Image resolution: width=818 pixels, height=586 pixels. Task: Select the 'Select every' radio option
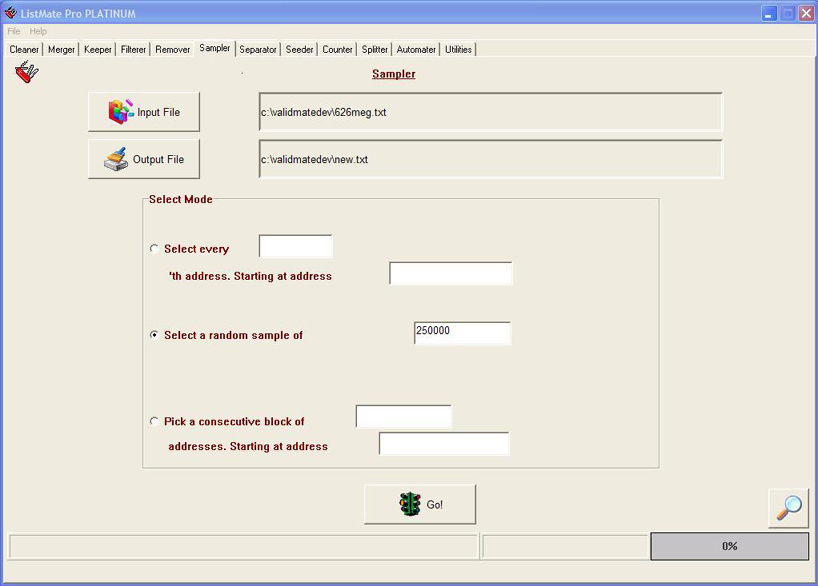154,249
